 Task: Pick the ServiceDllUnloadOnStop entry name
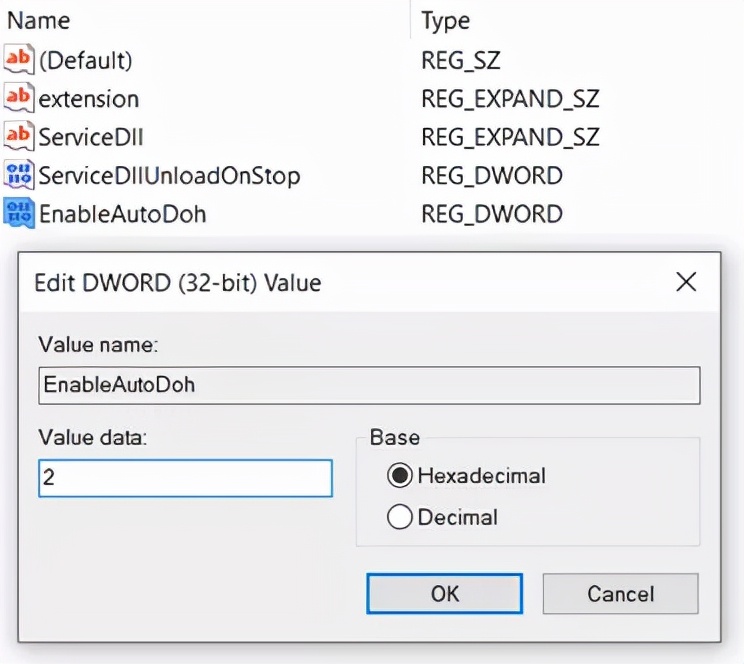tap(168, 175)
